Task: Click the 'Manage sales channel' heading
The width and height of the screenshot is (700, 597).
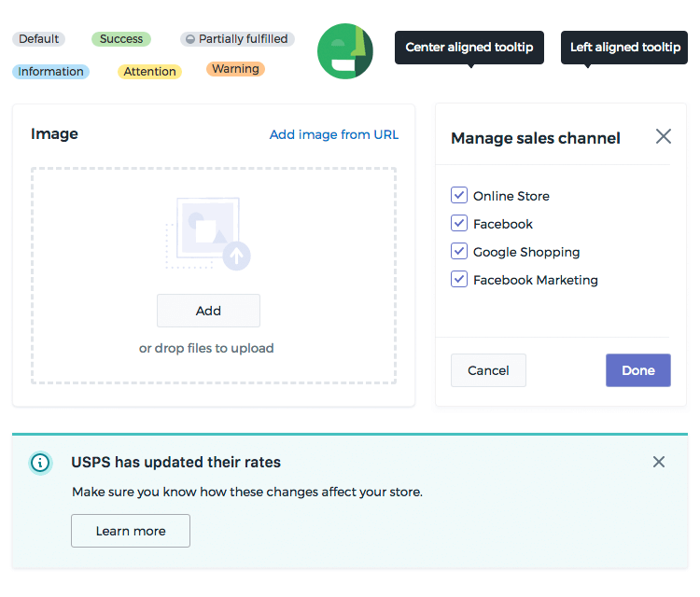Action: tap(536, 138)
